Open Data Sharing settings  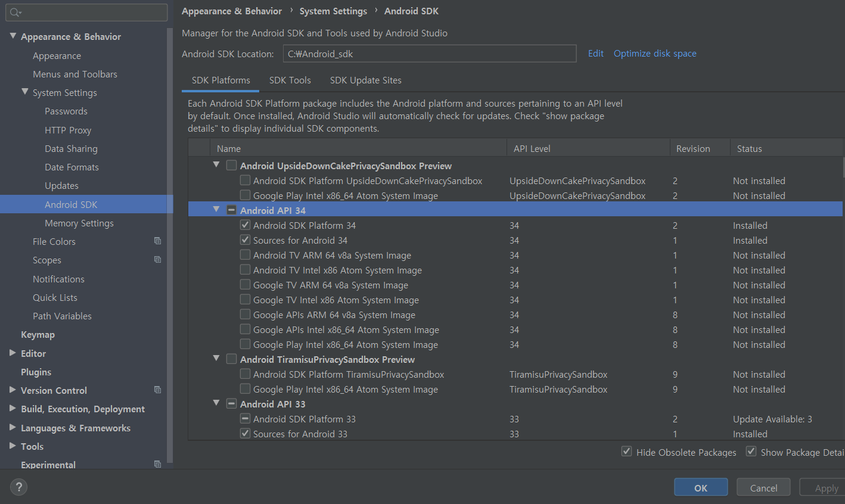(x=71, y=148)
